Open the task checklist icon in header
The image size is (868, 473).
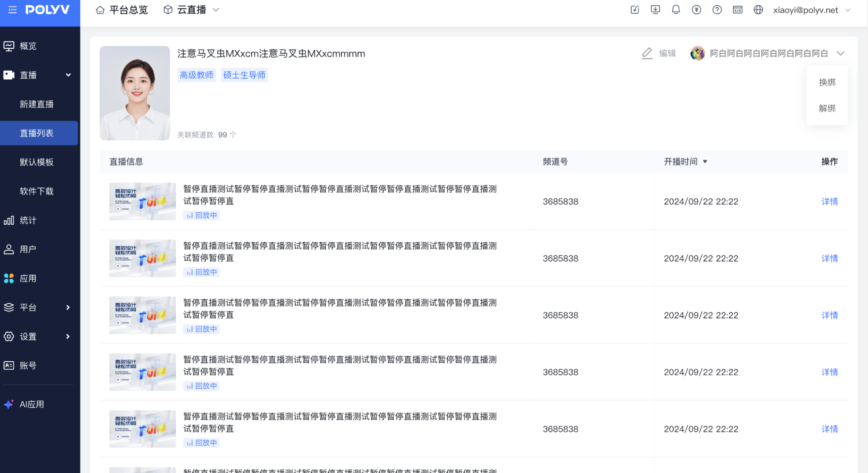635,10
